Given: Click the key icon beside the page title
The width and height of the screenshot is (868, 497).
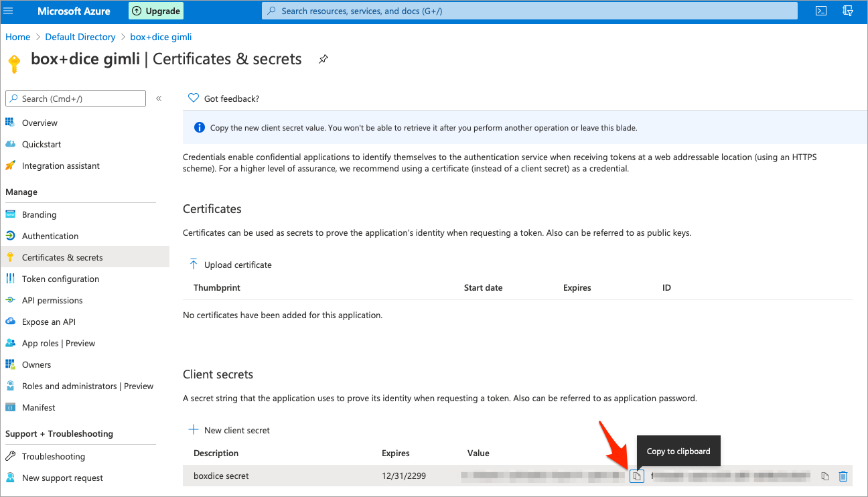Looking at the screenshot, I should click(x=14, y=63).
